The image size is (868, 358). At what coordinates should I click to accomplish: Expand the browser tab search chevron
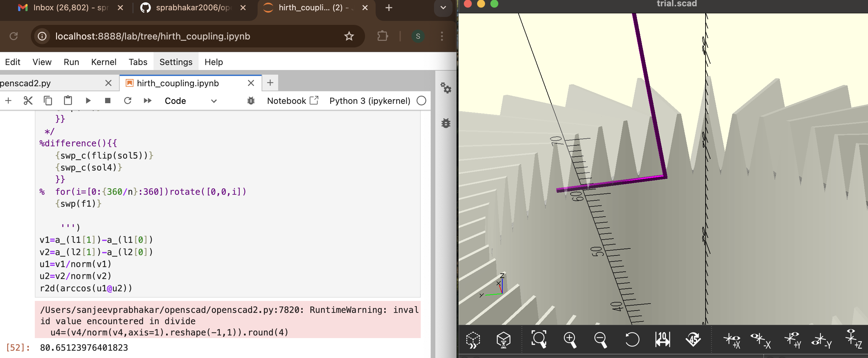coord(443,8)
